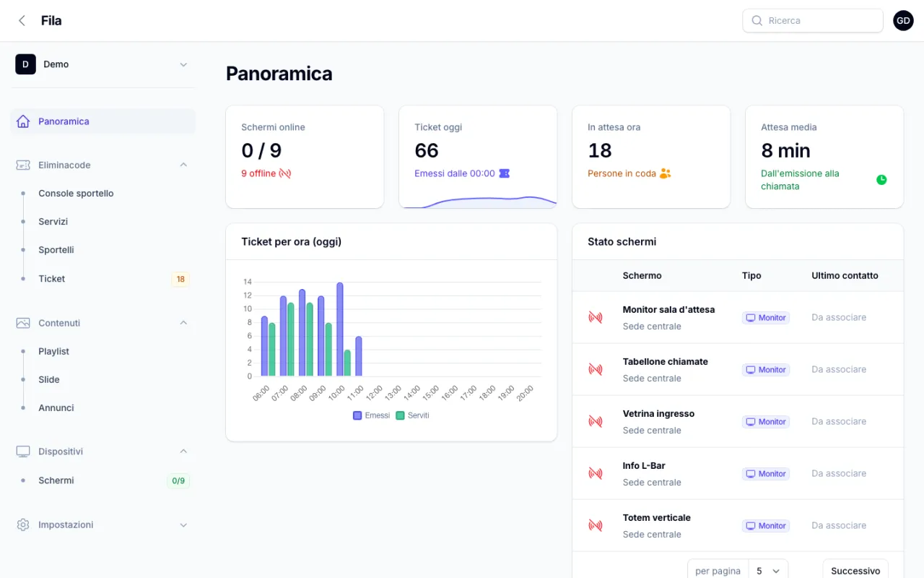Click the Impostazioni gear icon

click(x=23, y=525)
